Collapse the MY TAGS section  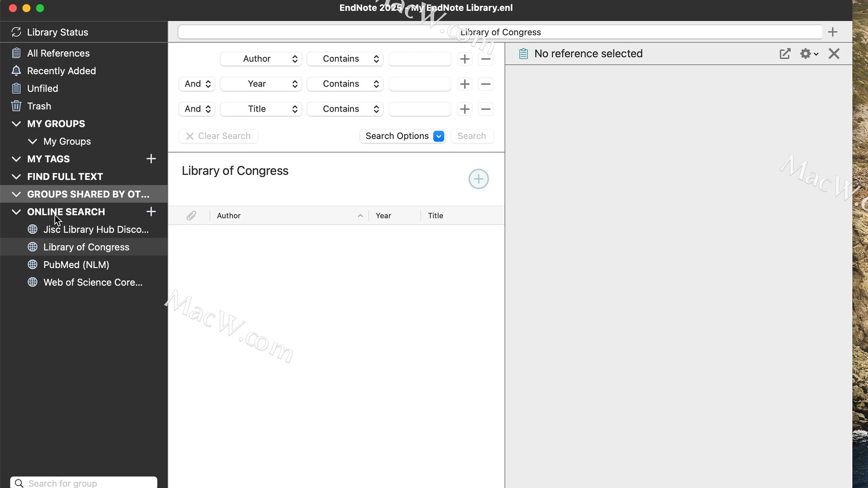point(16,159)
